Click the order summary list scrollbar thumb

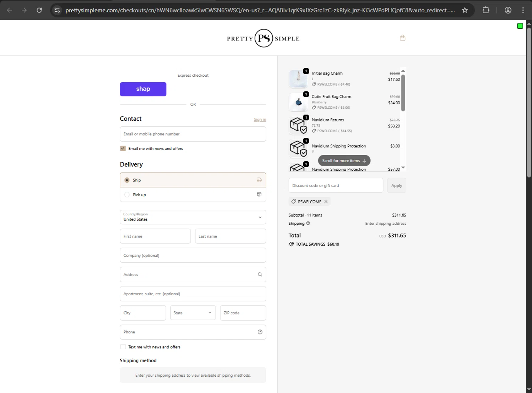pyautogui.click(x=403, y=93)
